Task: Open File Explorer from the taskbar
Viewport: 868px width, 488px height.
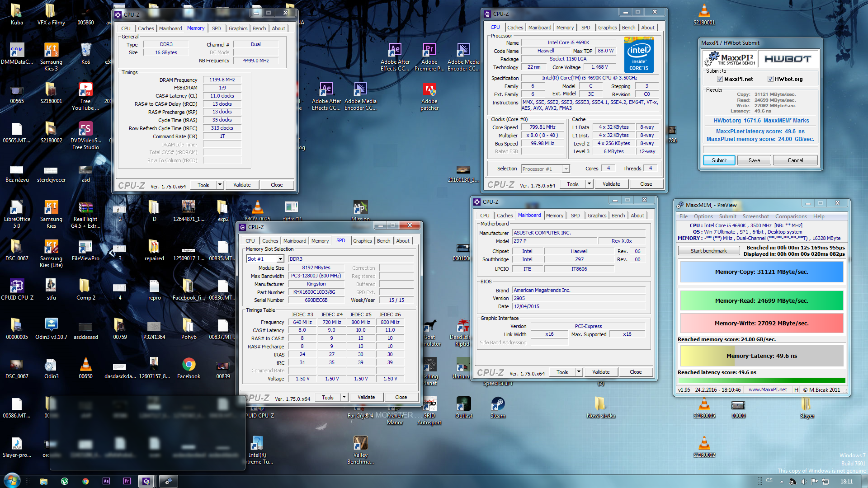Action: pyautogui.click(x=44, y=481)
